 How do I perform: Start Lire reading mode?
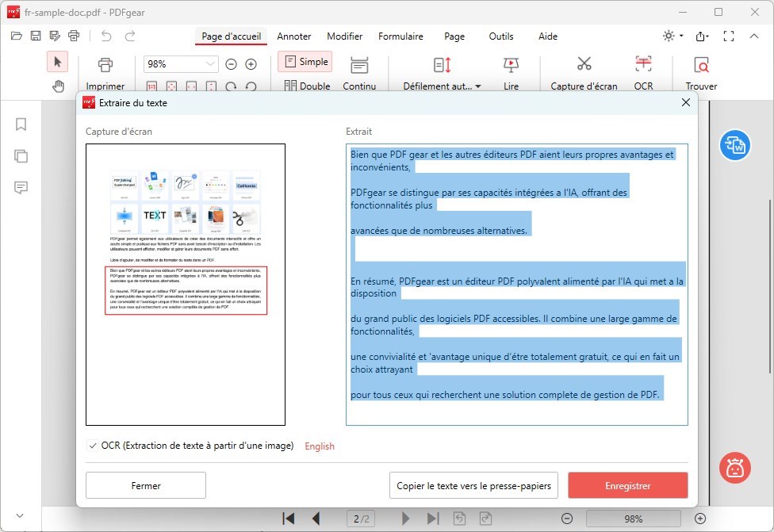pyautogui.click(x=511, y=71)
